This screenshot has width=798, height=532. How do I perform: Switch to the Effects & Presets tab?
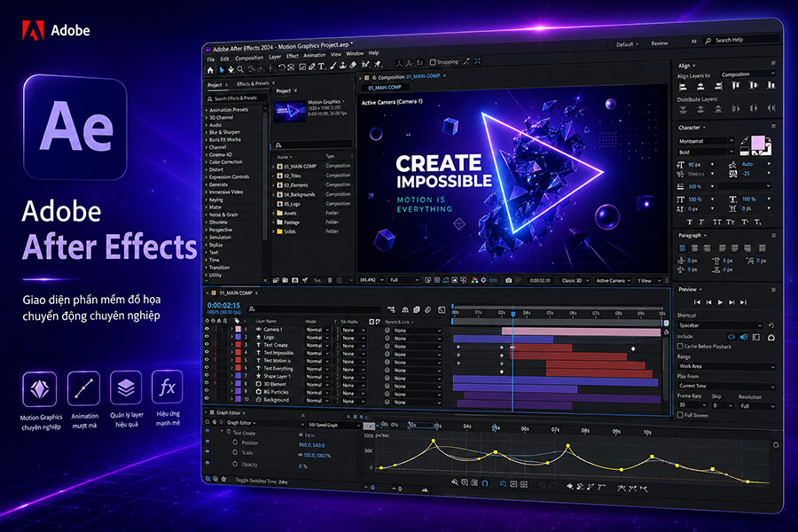click(x=253, y=83)
